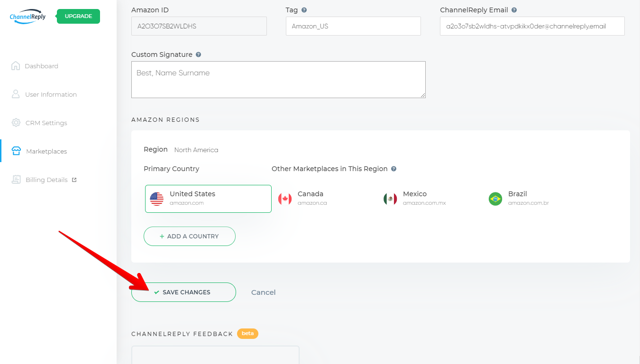Select Marketplaces in the sidebar
The width and height of the screenshot is (640, 364).
(x=46, y=151)
